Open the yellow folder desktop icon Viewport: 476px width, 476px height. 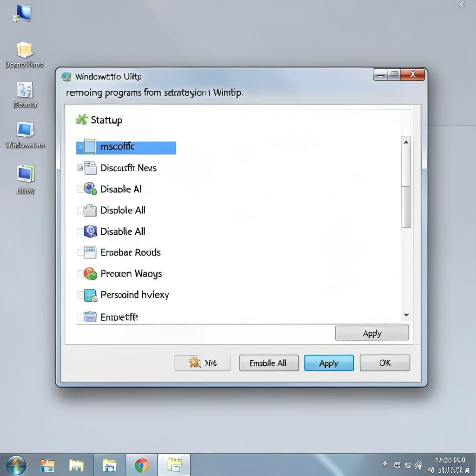tap(25, 50)
